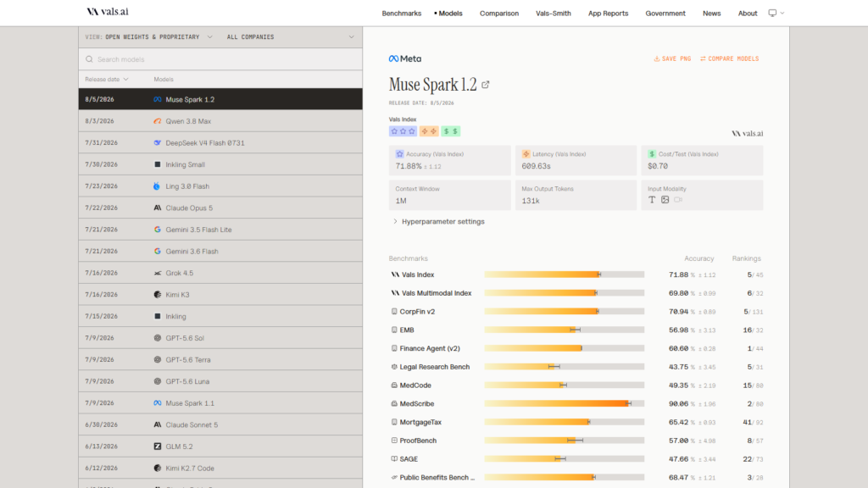The image size is (868, 488).
Task: Open the All Companies dropdown
Action: (290, 37)
